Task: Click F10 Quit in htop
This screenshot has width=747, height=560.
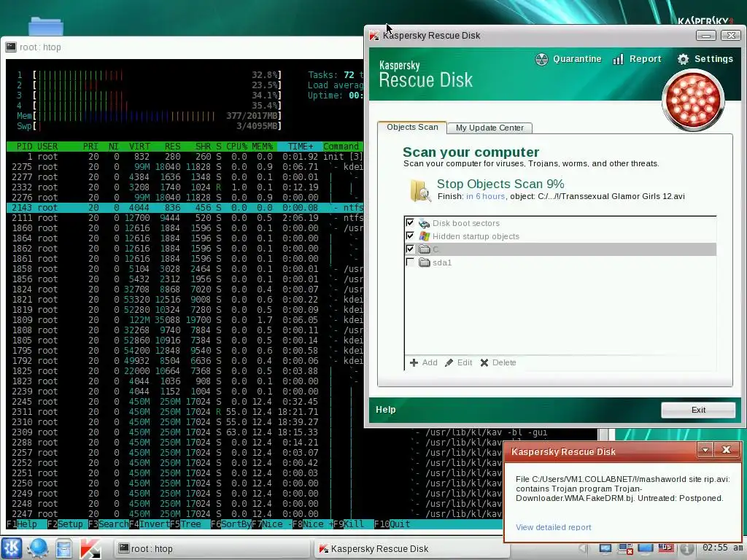Action: click(x=392, y=524)
